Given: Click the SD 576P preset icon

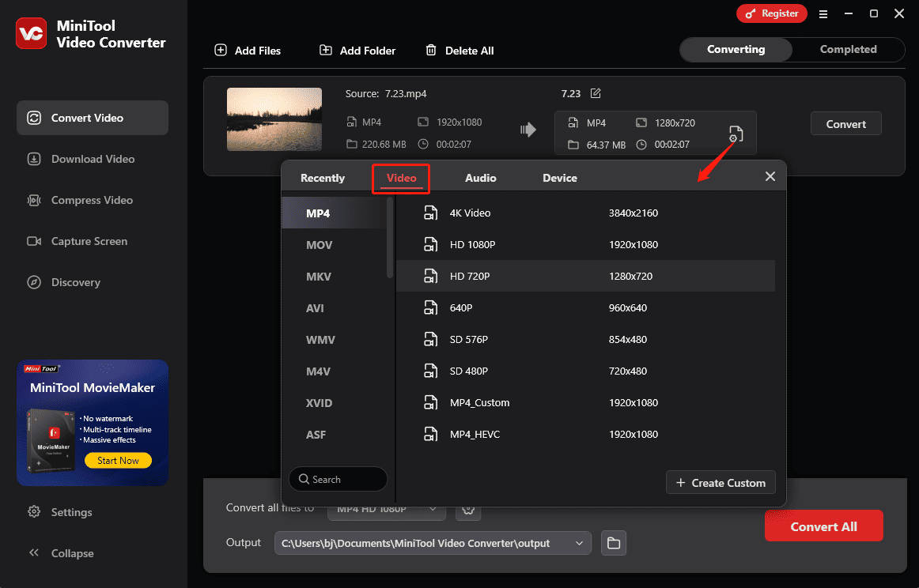Looking at the screenshot, I should point(431,339).
